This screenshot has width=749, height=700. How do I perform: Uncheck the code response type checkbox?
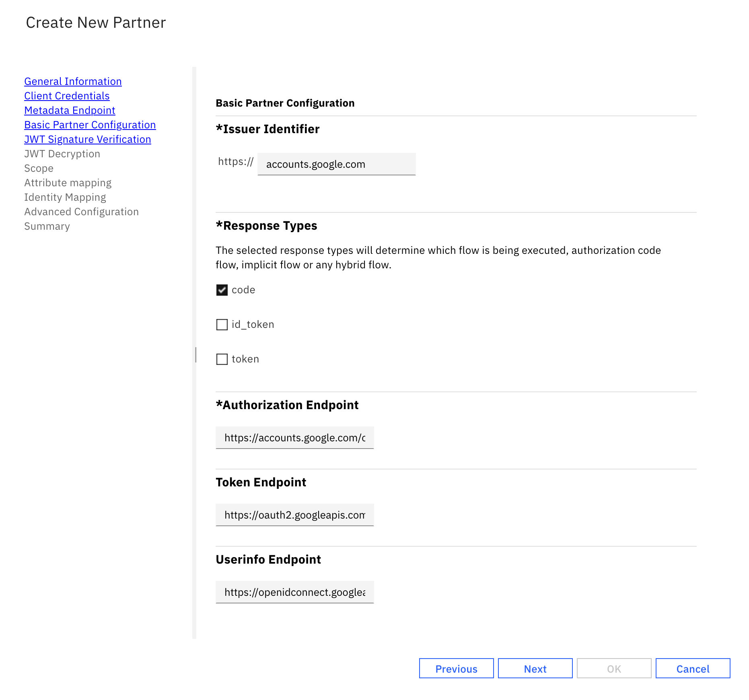222,290
